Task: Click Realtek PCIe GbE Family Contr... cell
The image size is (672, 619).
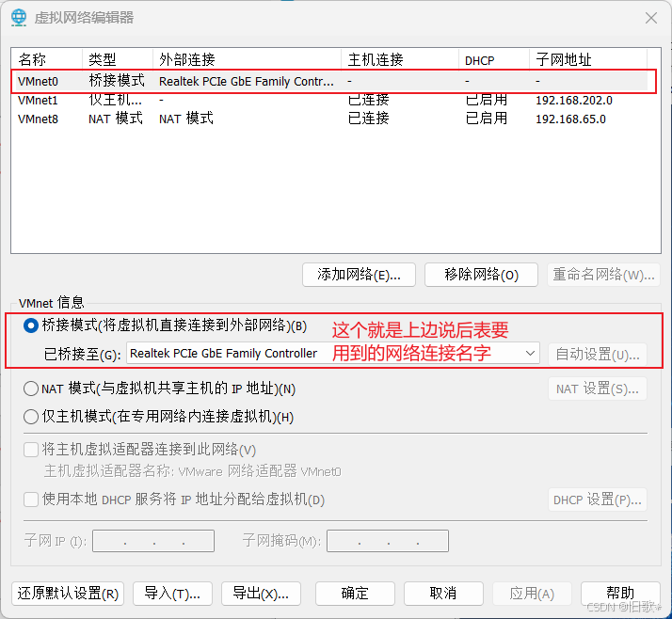Action: click(246, 82)
